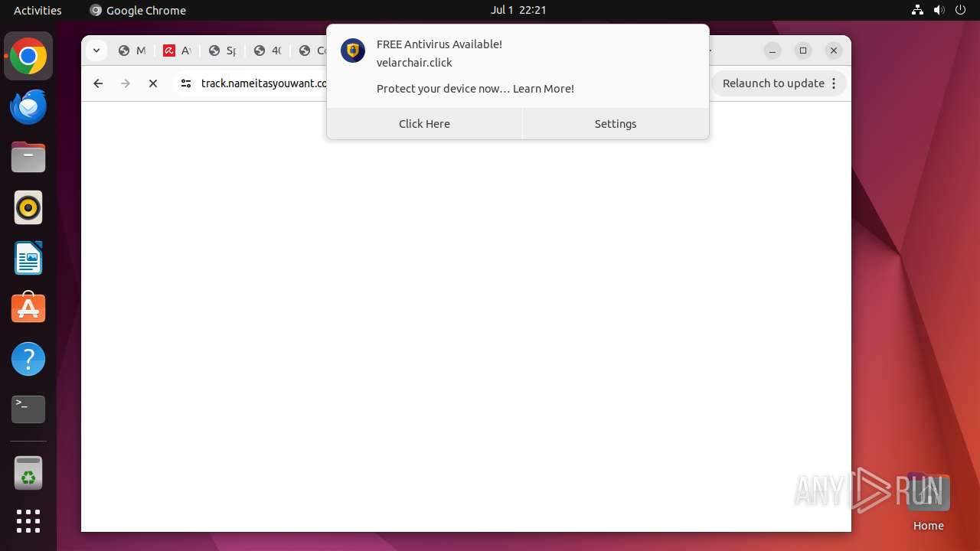Go back in Chrome

(98, 83)
